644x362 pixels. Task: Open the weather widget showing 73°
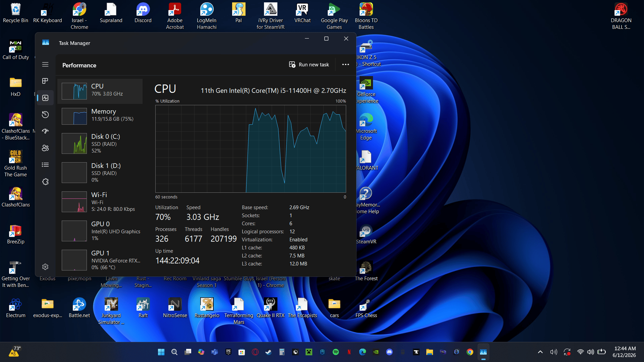14,352
